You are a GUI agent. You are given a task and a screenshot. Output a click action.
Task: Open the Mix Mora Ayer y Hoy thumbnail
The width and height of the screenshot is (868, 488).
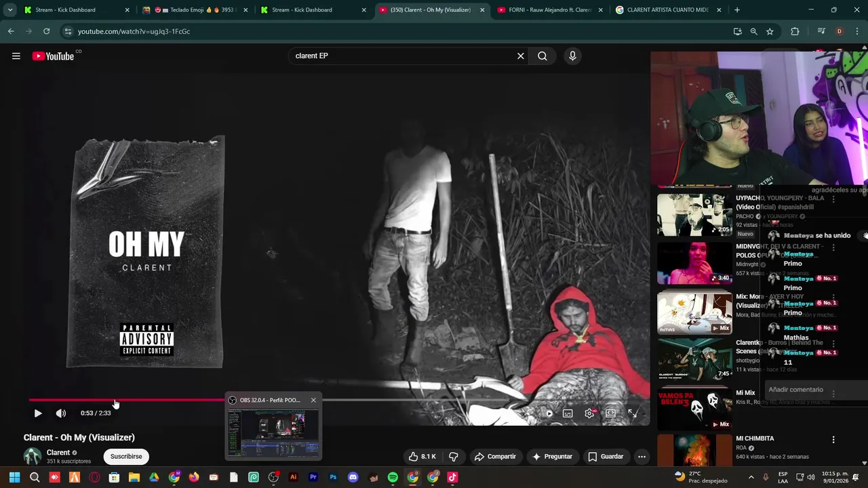tap(694, 312)
